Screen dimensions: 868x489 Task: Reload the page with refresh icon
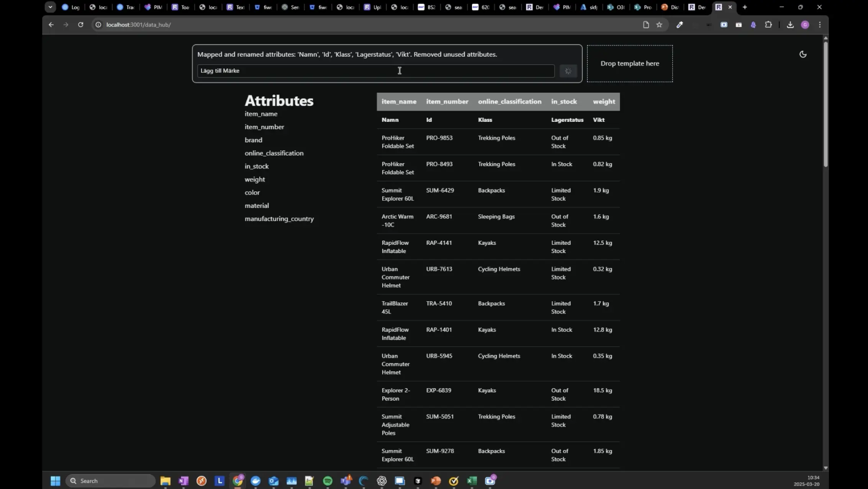pyautogui.click(x=80, y=25)
